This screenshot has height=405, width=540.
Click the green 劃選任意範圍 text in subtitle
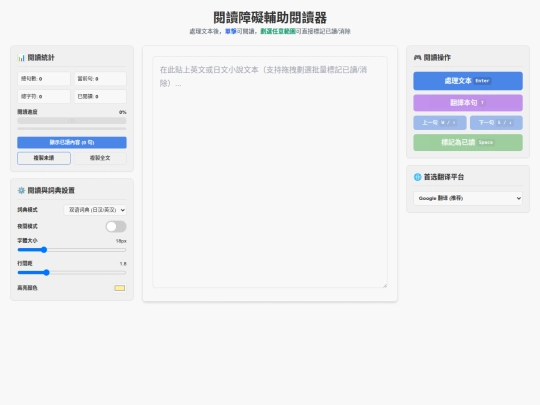tap(278, 31)
